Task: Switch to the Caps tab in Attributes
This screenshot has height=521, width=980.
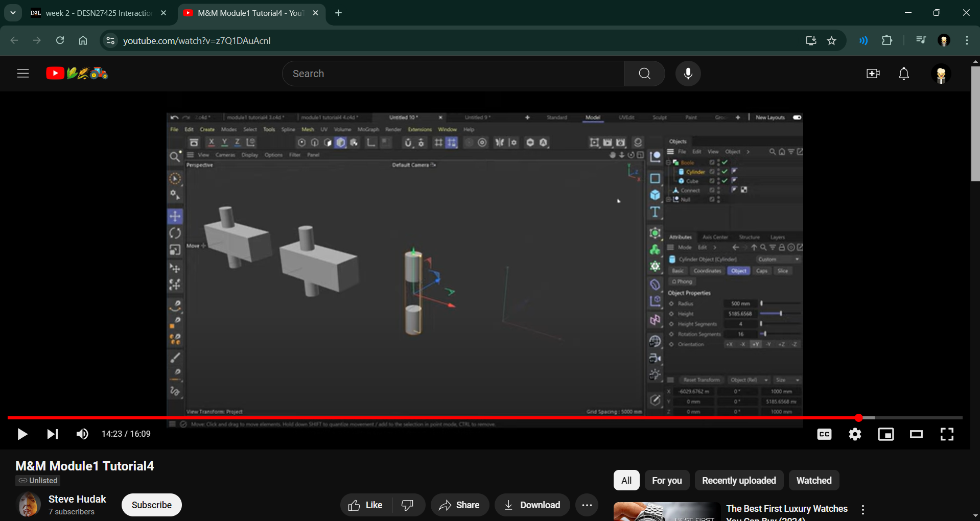Action: click(762, 271)
